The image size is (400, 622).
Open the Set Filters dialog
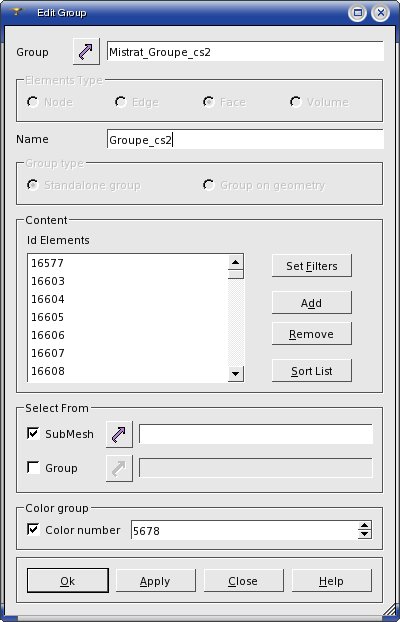312,266
